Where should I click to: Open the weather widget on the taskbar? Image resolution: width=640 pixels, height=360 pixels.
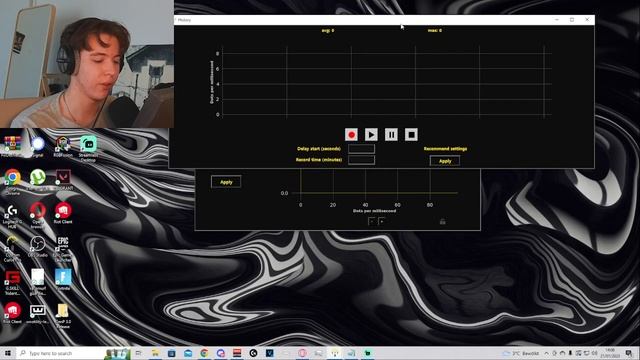coord(521,353)
